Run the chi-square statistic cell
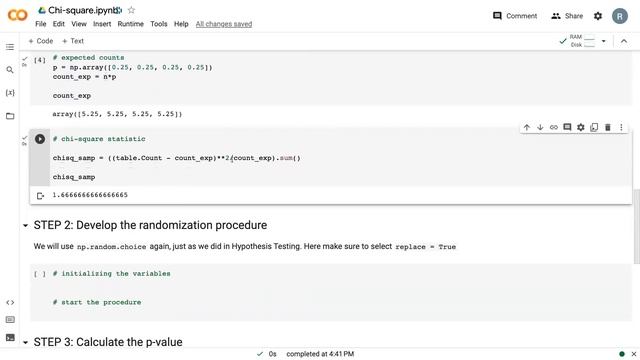 [x=40, y=139]
